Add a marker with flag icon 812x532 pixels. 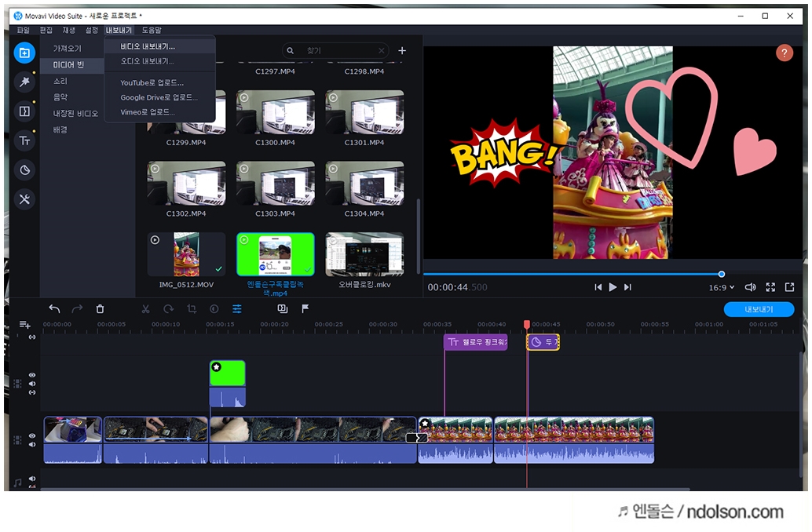305,309
